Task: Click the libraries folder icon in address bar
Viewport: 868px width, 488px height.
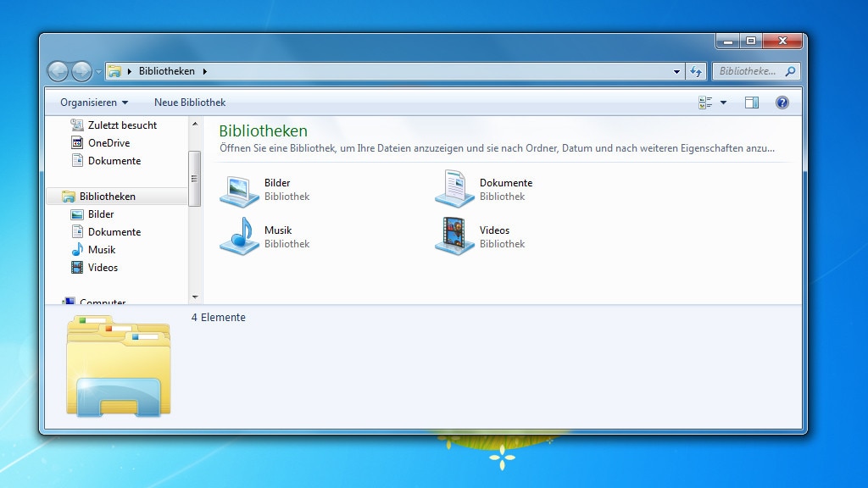Action: [x=114, y=71]
